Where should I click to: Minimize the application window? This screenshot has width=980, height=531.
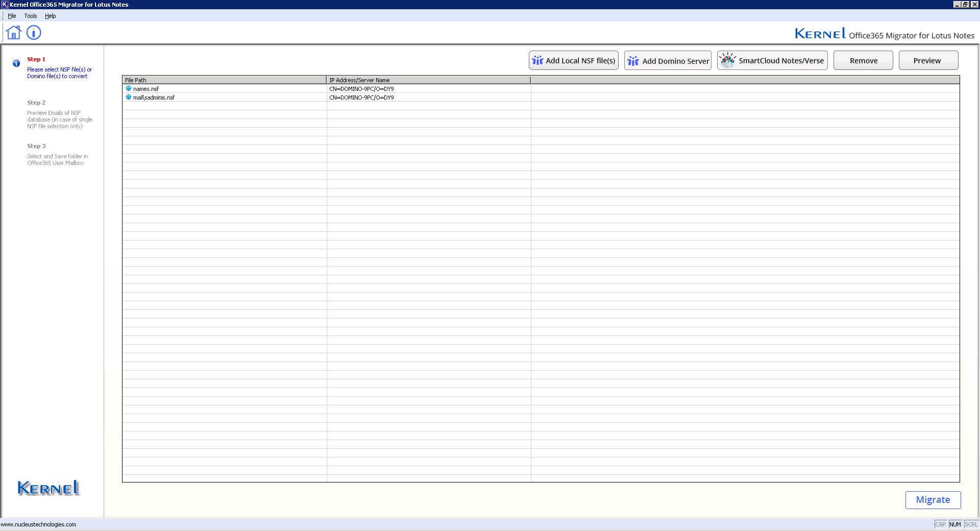coord(957,5)
